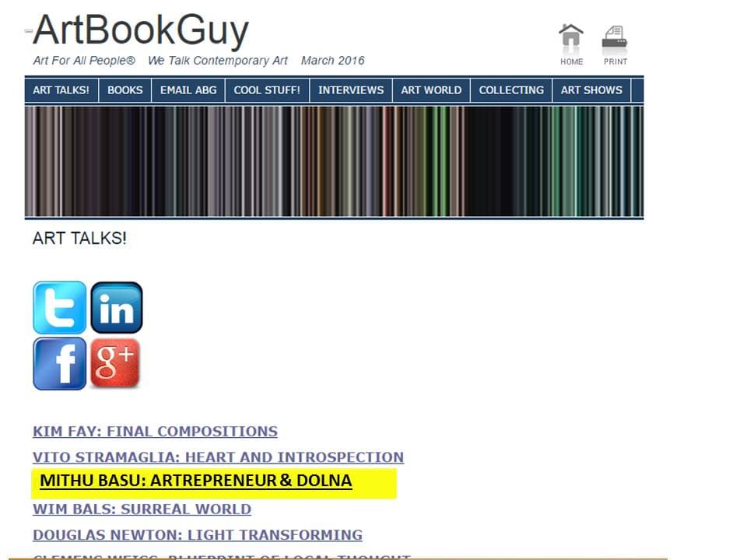Click the Facebook icon
This screenshot has width=747, height=560.
click(x=60, y=363)
